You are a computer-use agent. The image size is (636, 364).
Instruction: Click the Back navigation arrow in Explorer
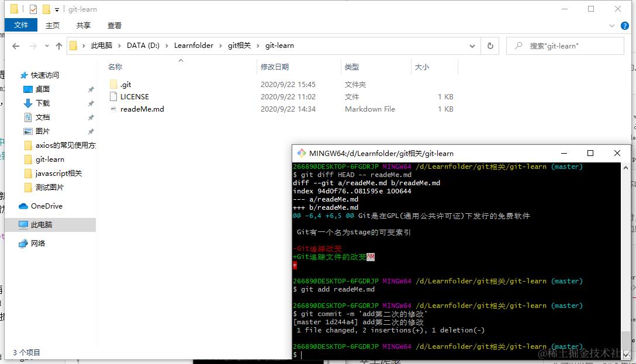click(16, 46)
